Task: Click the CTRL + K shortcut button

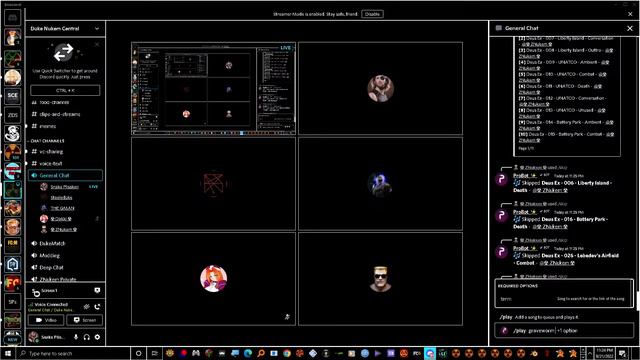Action: [x=65, y=90]
